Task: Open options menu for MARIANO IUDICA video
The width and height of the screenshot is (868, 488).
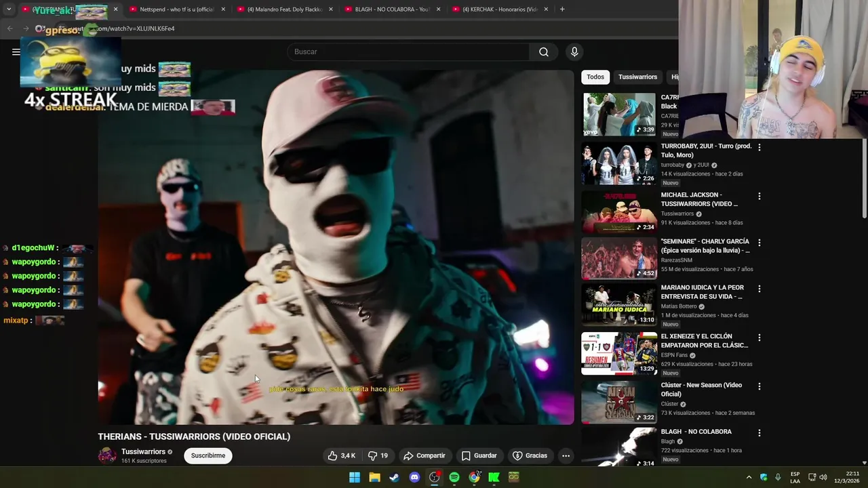Action: pos(759,288)
